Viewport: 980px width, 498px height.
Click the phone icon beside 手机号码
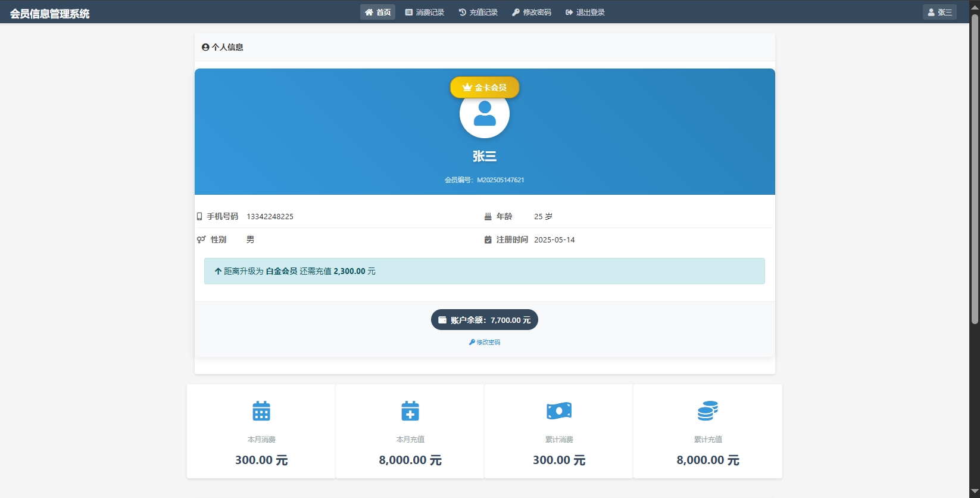point(199,216)
